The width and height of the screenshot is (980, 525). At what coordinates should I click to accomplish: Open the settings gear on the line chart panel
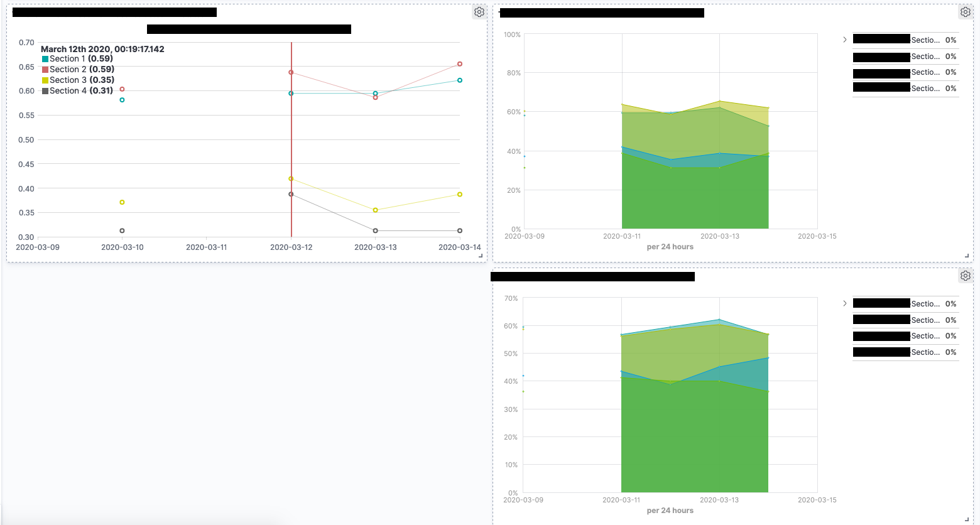479,11
